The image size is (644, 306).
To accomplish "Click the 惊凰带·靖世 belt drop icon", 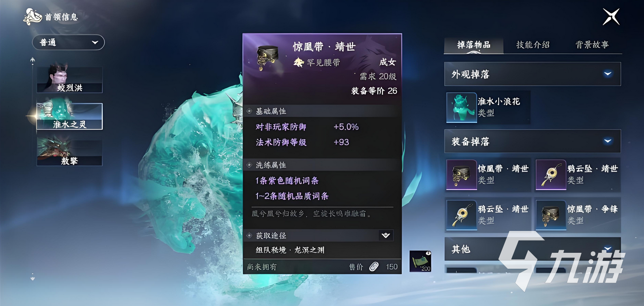I will (461, 175).
